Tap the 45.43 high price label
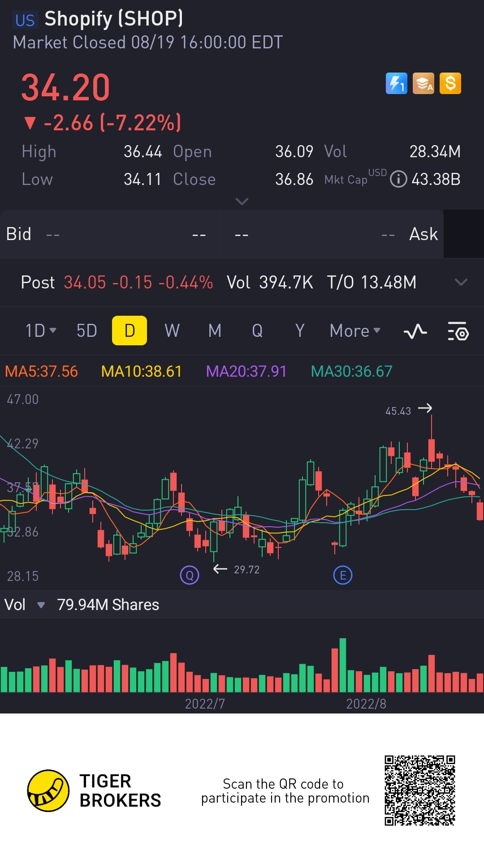Viewport: 484px width, 868px height. (398, 411)
